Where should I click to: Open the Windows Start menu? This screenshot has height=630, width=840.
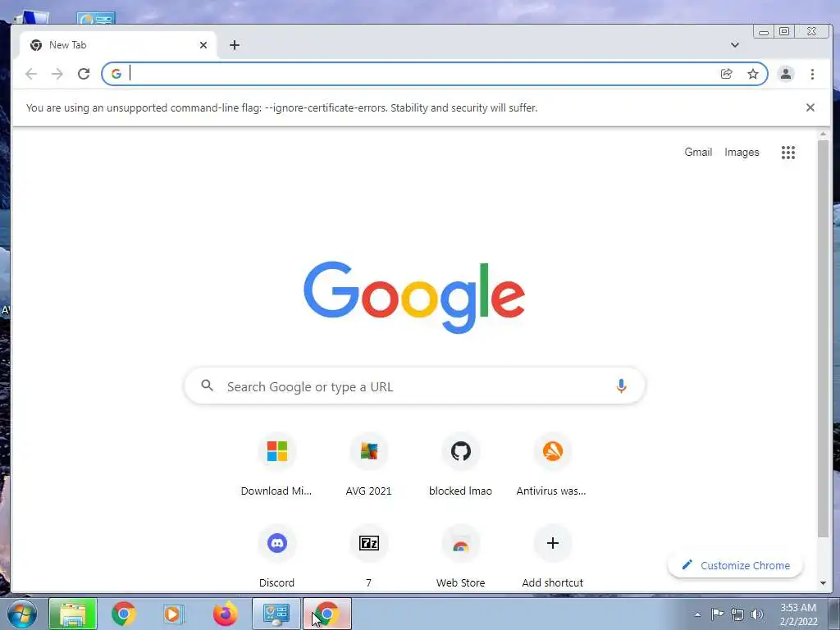[22, 614]
